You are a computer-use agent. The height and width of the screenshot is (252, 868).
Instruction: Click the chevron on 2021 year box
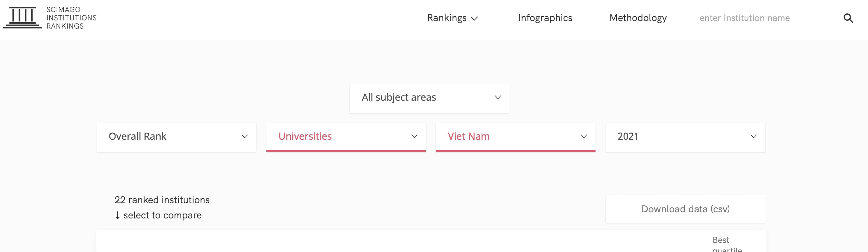tap(754, 137)
